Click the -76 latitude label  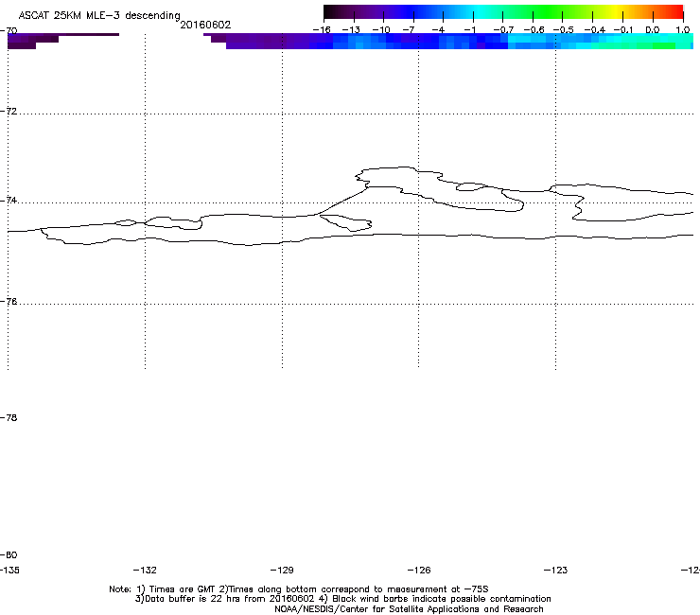coord(9,302)
